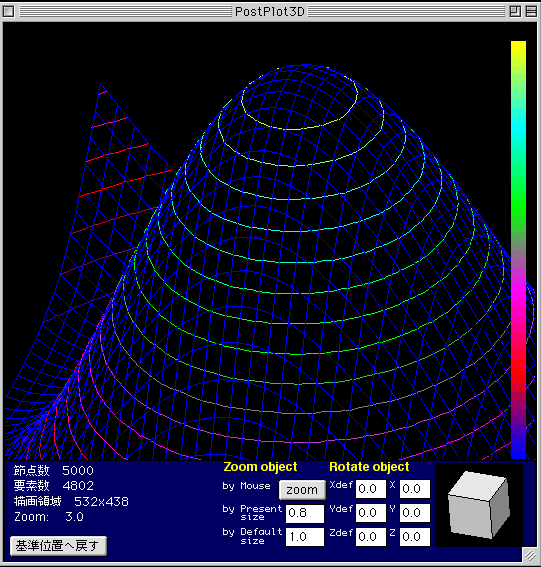Click the window zoom box icon

tap(515, 12)
